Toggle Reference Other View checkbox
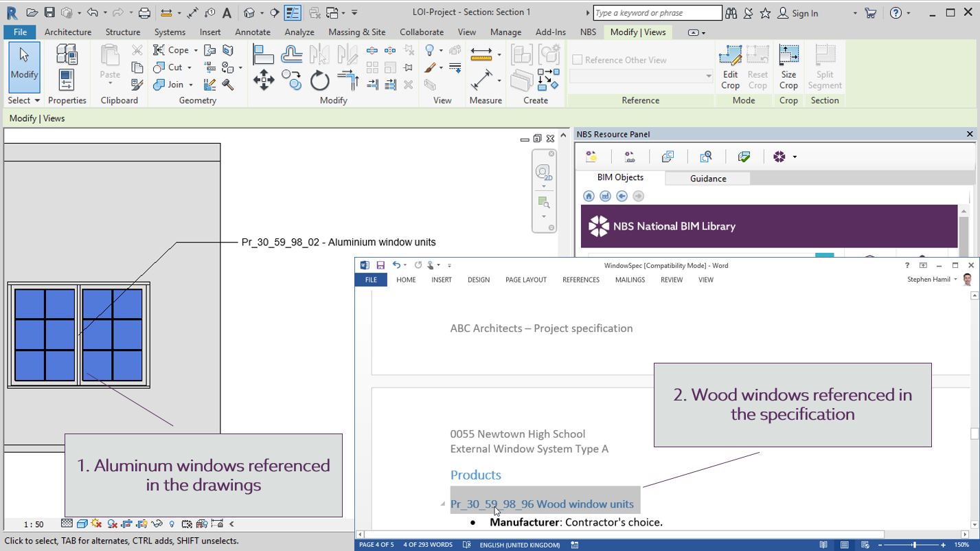 click(578, 60)
